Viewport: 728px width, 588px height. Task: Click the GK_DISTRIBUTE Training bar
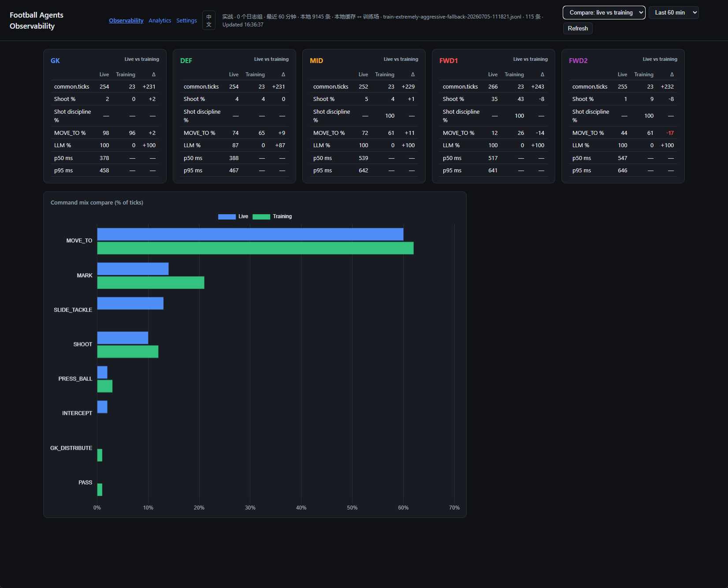(x=100, y=455)
